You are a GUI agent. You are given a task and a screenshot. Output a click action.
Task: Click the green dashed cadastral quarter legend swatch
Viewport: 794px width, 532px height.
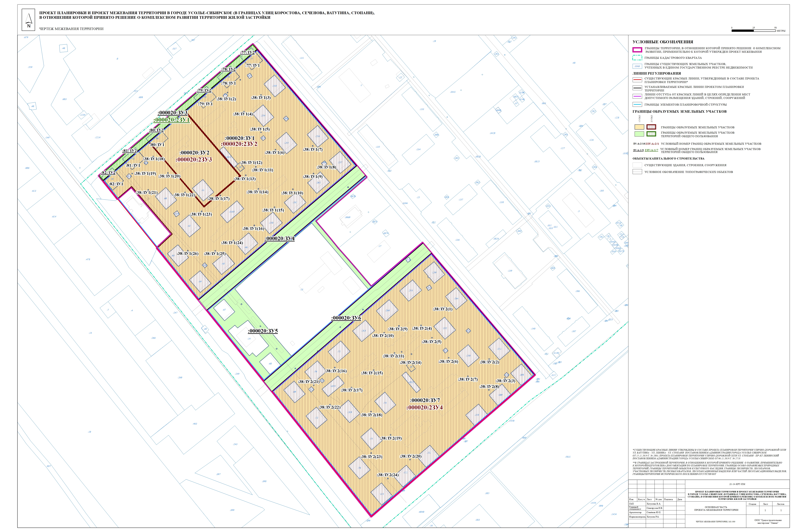point(637,58)
